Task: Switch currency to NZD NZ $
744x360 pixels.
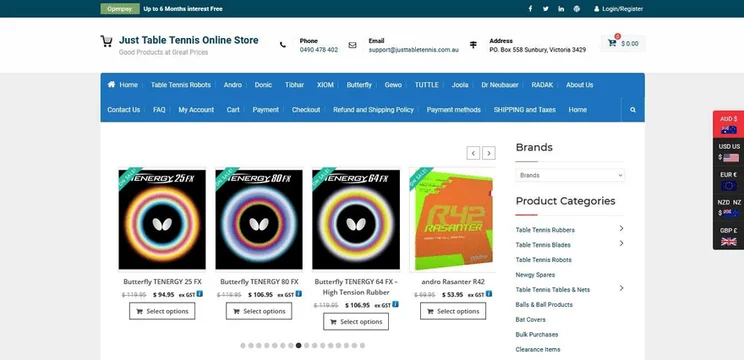Action: coord(728,208)
